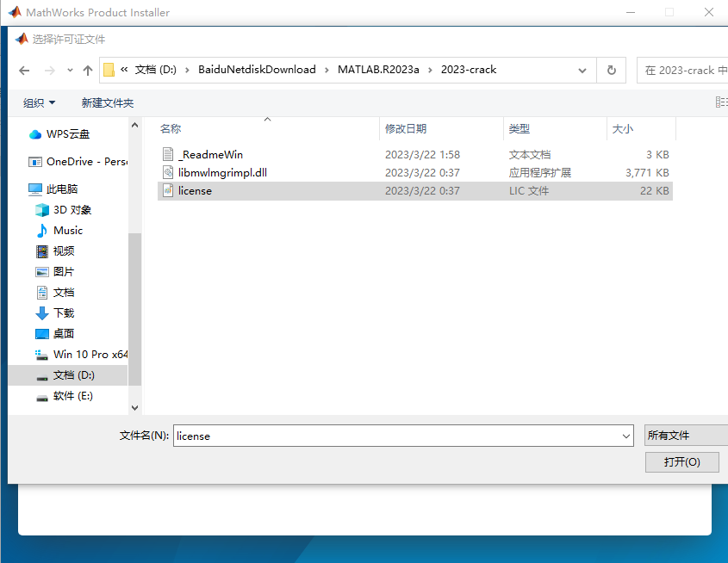Image resolution: width=728 pixels, height=563 pixels.
Task: Click the navigation pane scrollbar thumb
Action: pos(134,309)
